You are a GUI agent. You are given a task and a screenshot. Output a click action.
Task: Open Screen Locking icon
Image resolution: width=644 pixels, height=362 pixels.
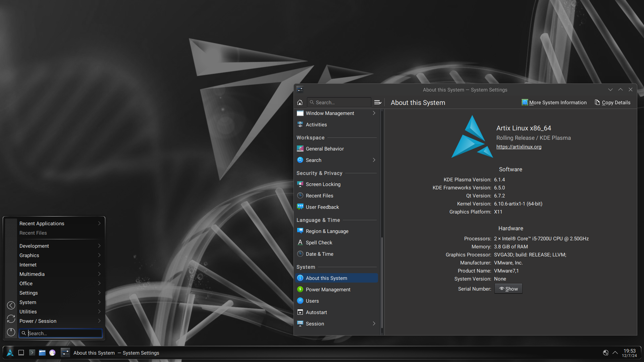pyautogui.click(x=300, y=184)
